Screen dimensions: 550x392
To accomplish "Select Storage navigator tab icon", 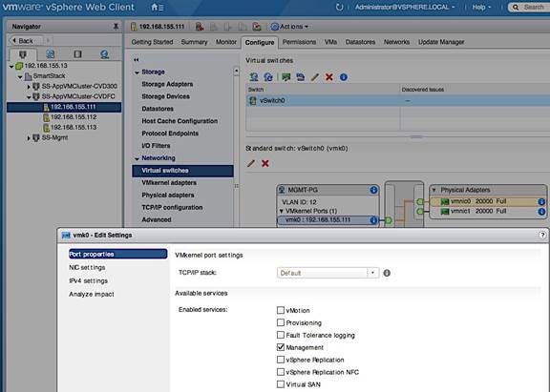I will [x=77, y=54].
